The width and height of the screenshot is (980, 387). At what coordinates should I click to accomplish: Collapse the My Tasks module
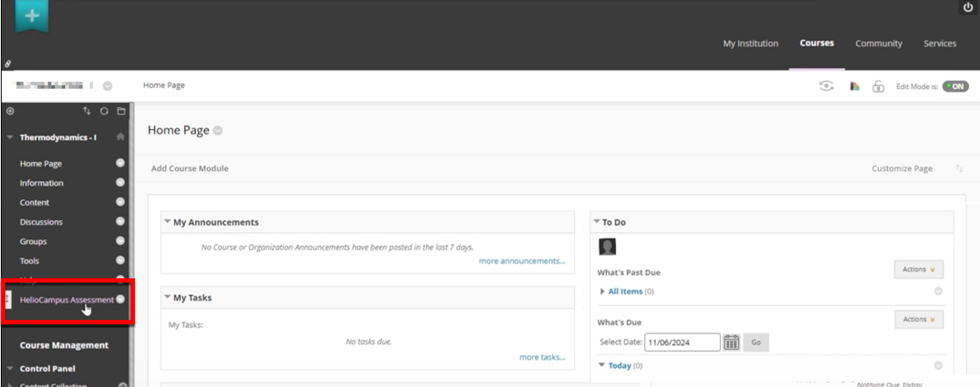point(168,297)
